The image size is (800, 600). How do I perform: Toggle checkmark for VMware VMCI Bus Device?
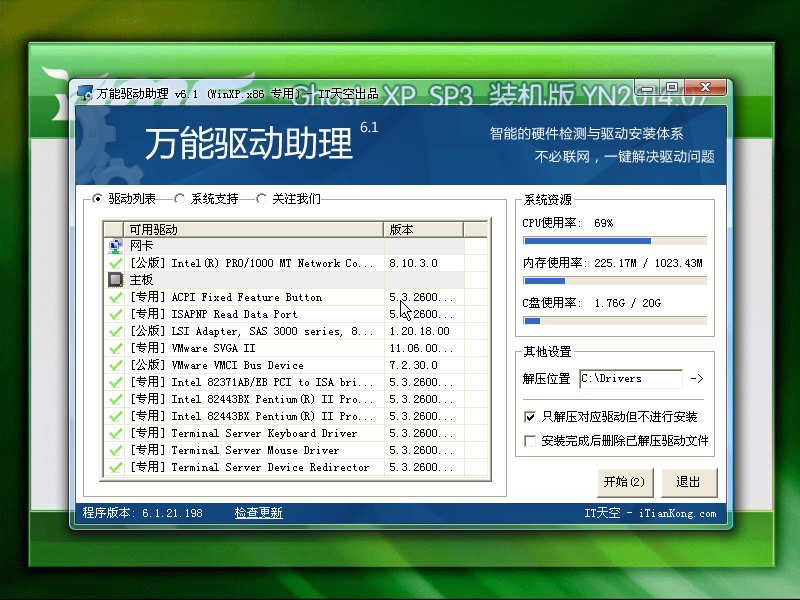[x=115, y=365]
